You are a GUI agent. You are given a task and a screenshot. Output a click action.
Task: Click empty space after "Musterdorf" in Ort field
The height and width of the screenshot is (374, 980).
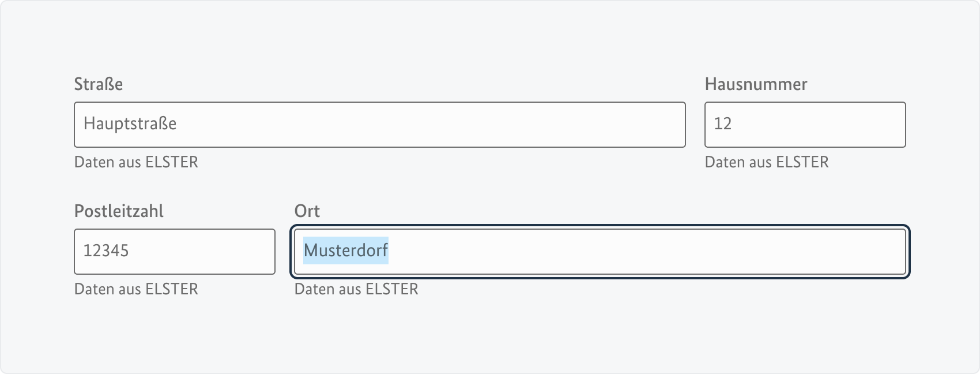tap(634, 252)
